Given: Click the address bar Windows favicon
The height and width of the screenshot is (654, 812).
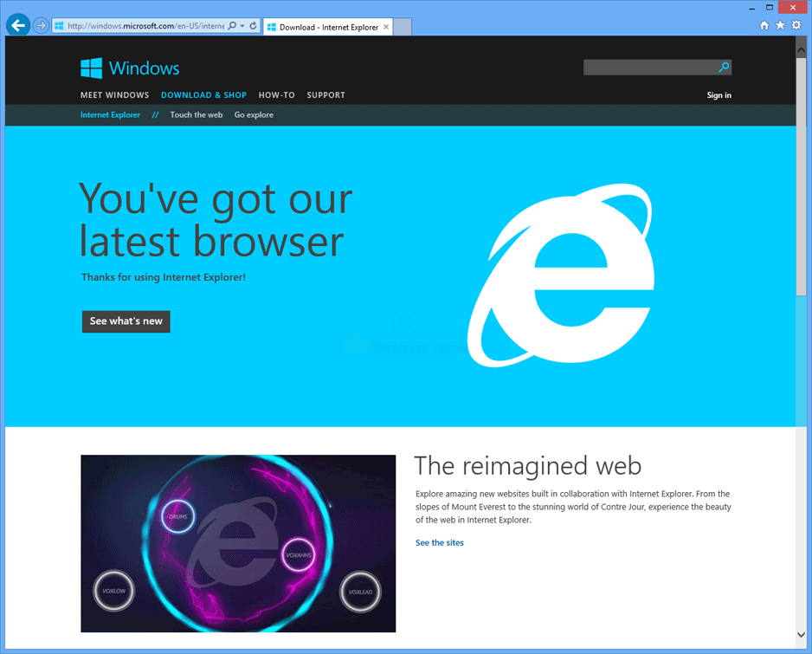Looking at the screenshot, I should 59,25.
